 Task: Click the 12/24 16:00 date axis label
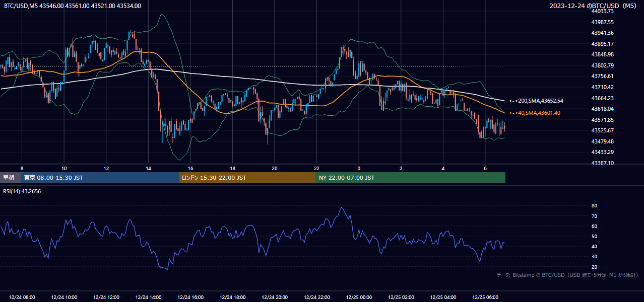point(190,297)
